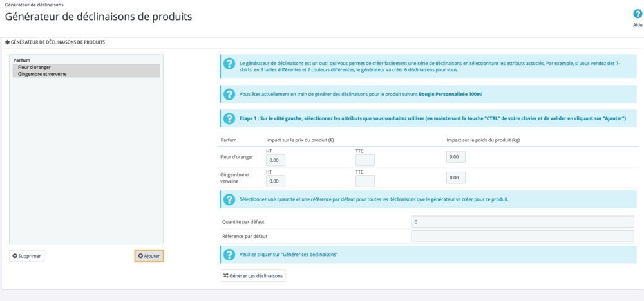This screenshot has width=644, height=301.
Task: Focus TTC price field for Gingembre et verveine
Action: coord(365,181)
